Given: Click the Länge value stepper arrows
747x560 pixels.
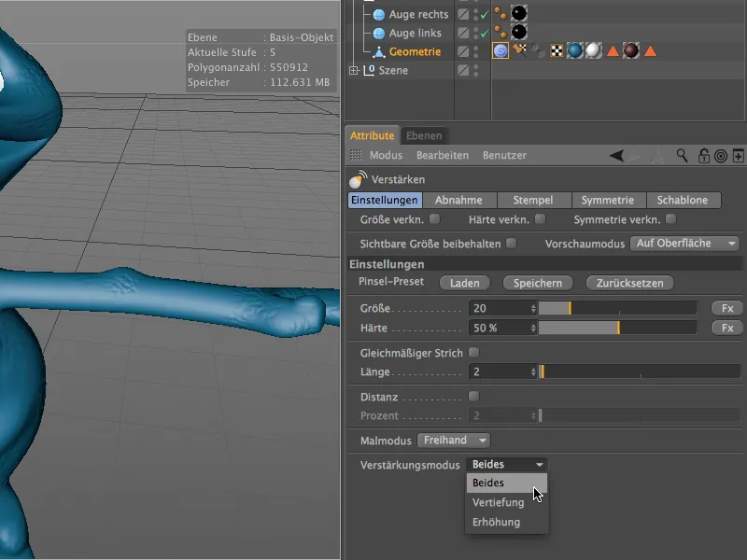Looking at the screenshot, I should (533, 371).
